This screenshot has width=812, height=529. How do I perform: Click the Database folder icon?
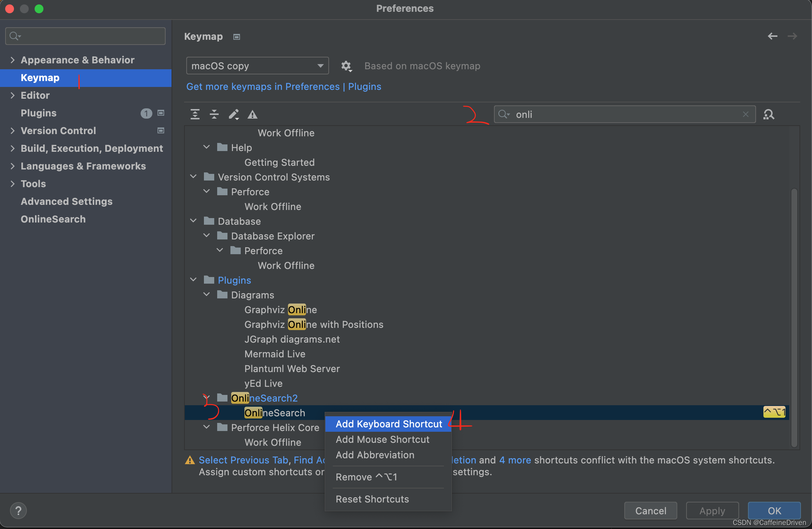(209, 221)
